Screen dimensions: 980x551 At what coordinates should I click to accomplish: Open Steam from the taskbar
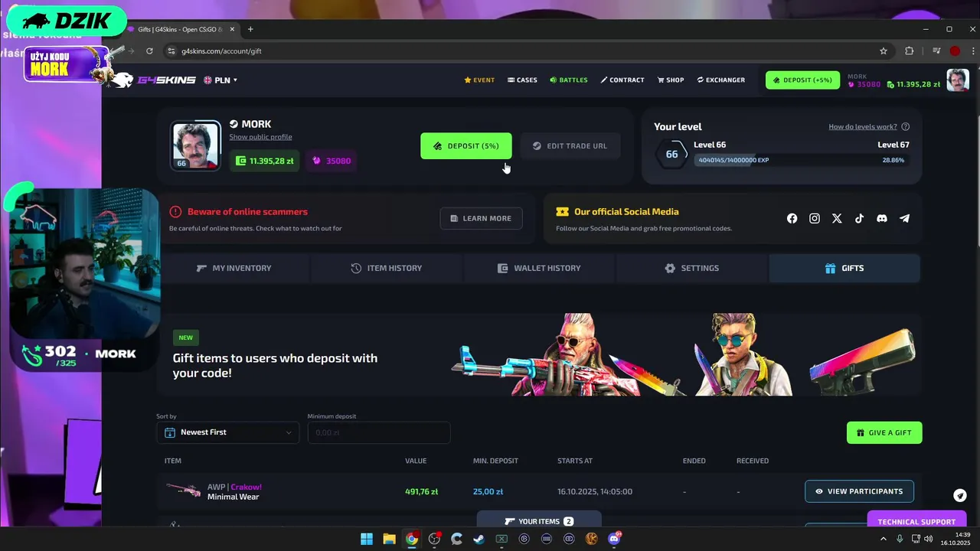479,539
